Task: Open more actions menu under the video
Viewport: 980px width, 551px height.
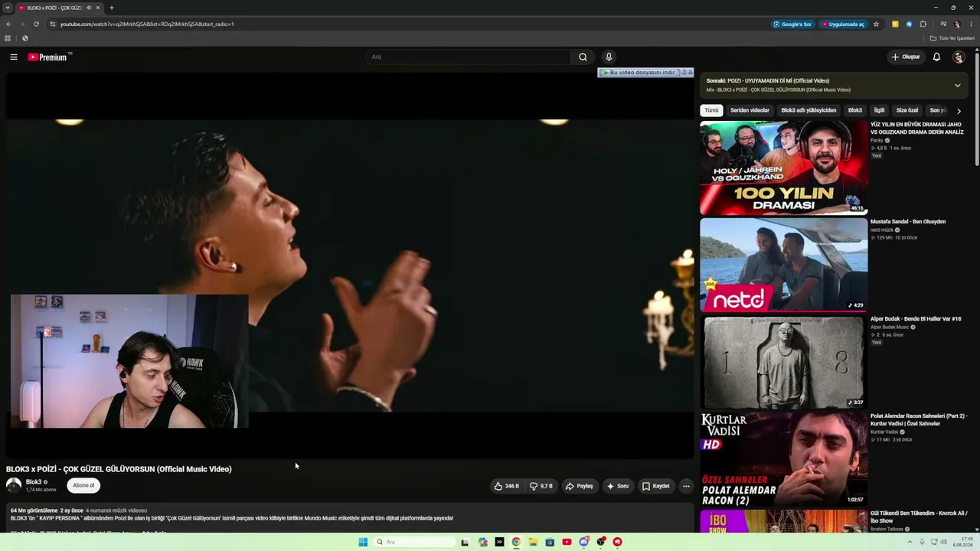Action: coord(686,486)
